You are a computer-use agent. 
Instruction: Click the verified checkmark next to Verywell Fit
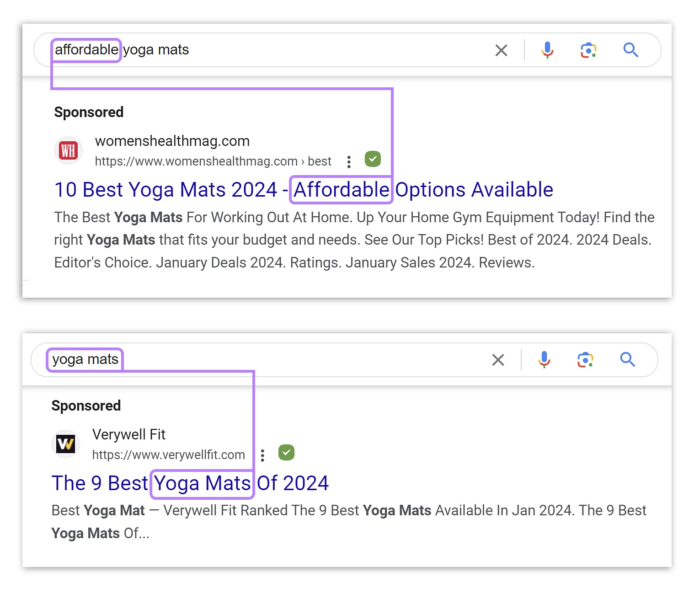click(286, 452)
